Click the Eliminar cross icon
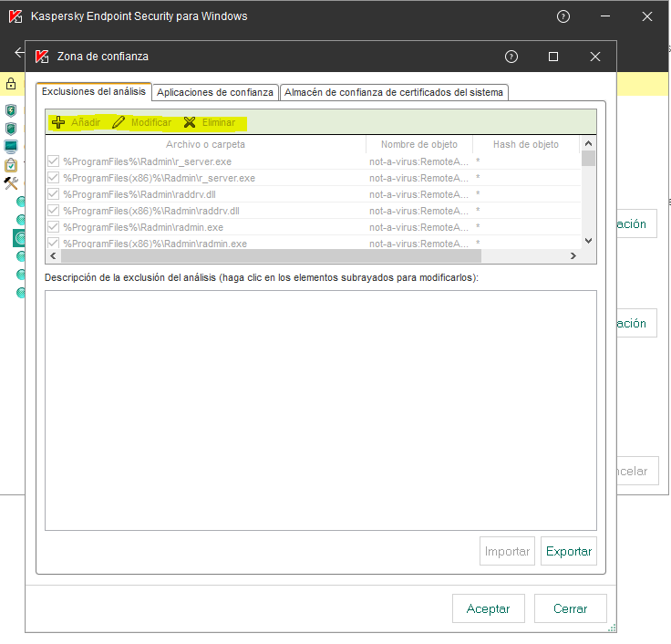The height and width of the screenshot is (644, 671). (190, 122)
